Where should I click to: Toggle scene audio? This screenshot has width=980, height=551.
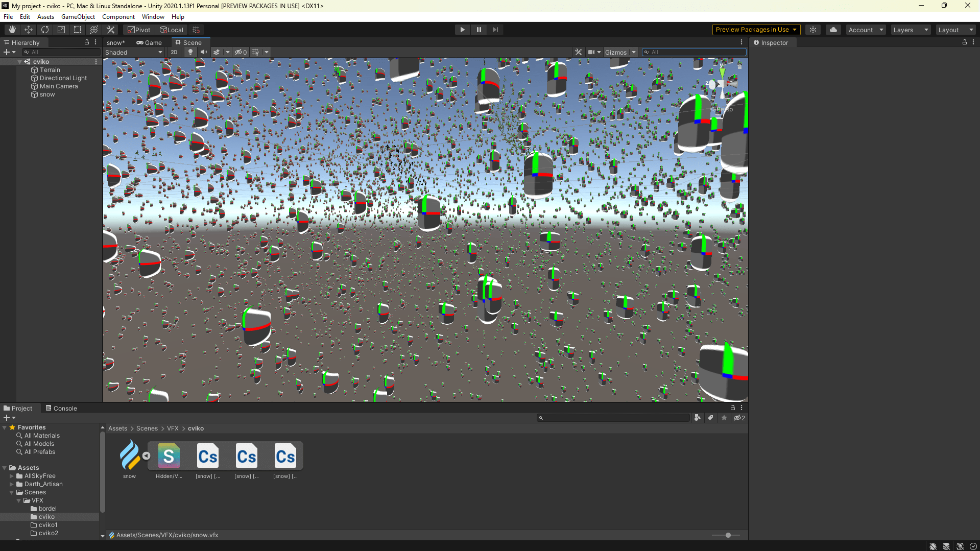pyautogui.click(x=204, y=52)
